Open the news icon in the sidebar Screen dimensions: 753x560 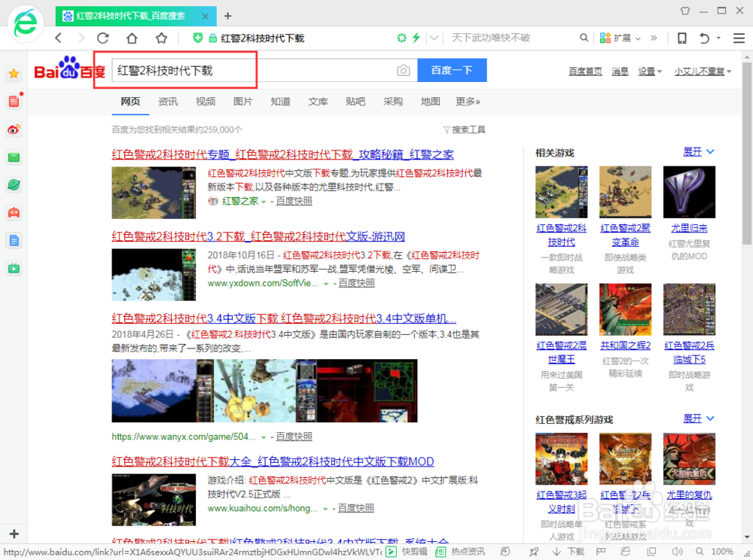click(14, 102)
